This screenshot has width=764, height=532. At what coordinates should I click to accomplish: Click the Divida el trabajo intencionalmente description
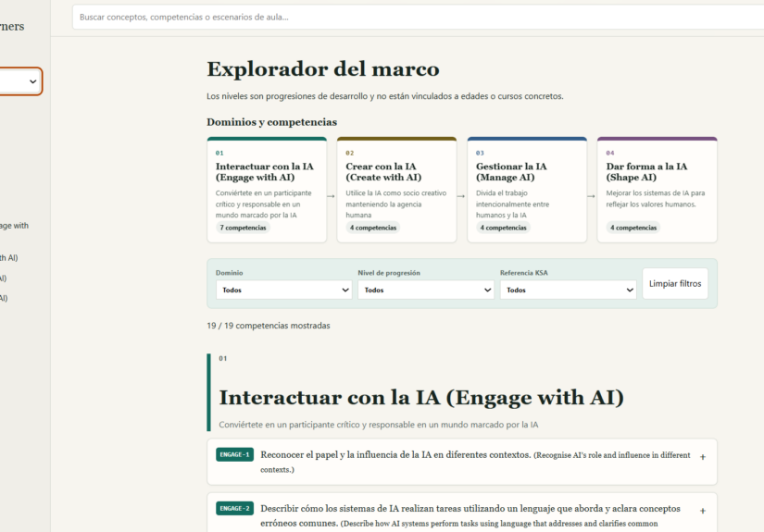coord(513,204)
